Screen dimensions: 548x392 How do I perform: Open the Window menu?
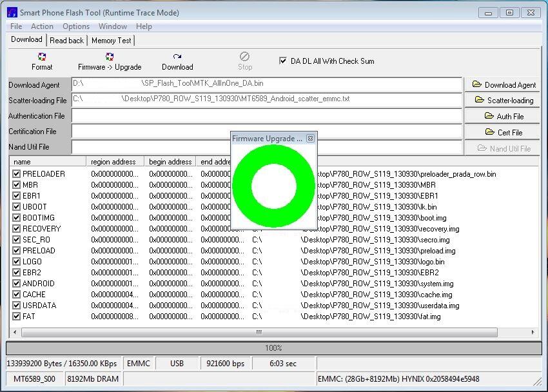(x=113, y=26)
